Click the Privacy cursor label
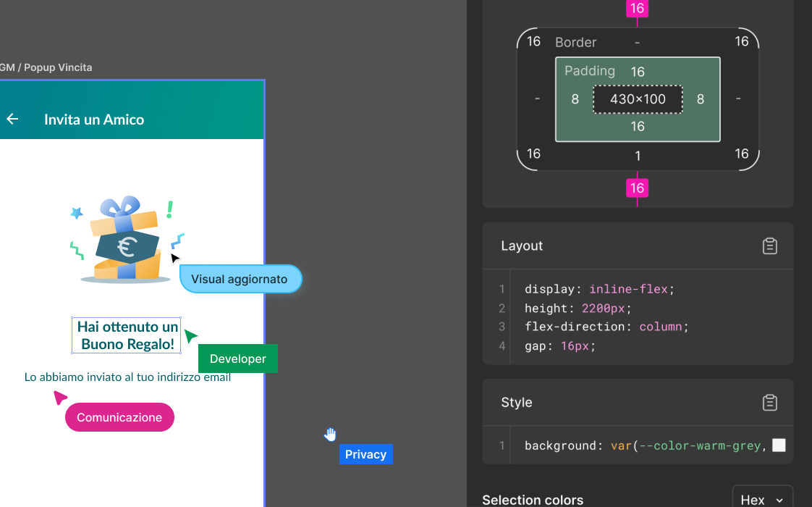 pyautogui.click(x=365, y=454)
